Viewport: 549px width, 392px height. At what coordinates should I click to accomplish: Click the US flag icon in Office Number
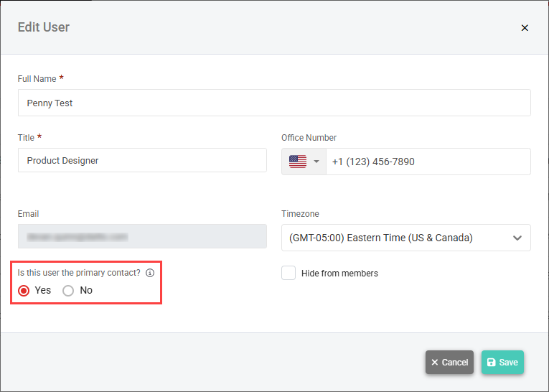pos(297,162)
